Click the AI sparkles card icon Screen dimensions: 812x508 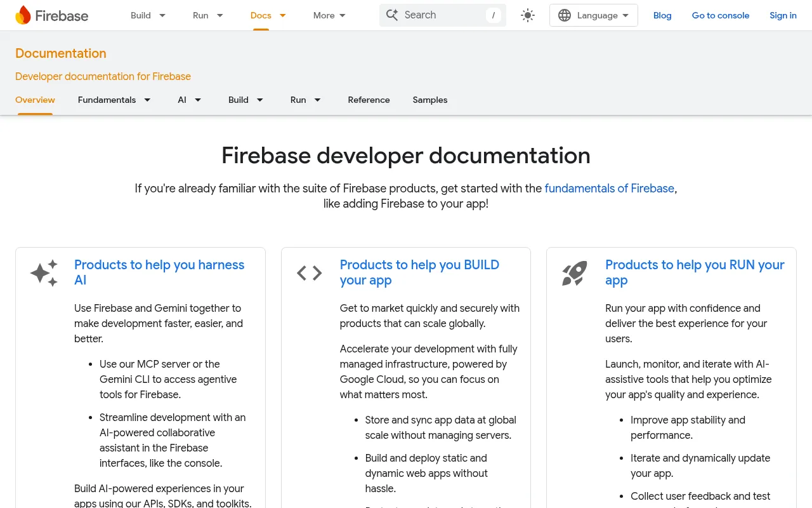44,273
